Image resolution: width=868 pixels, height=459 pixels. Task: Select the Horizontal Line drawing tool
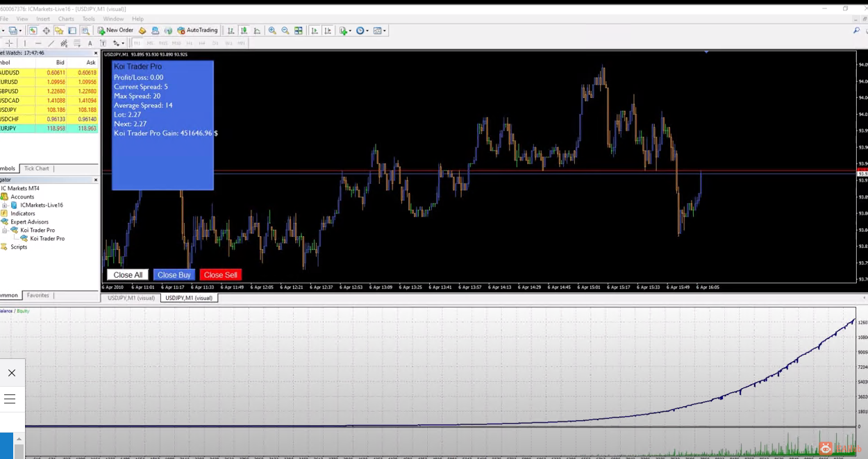coord(38,43)
